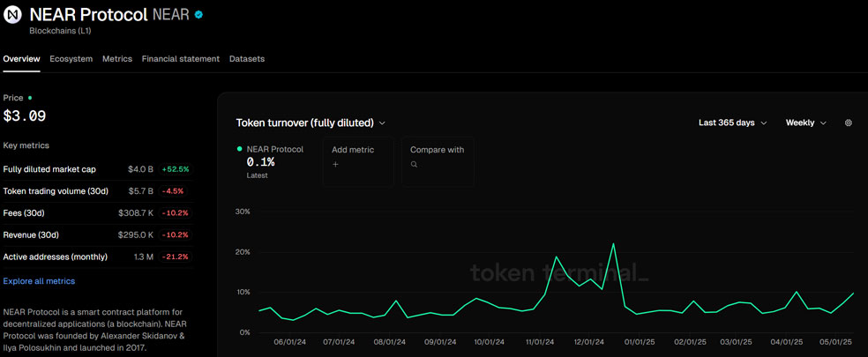
Task: Click the 06/01/24 x-axis date label
Action: coord(290,343)
